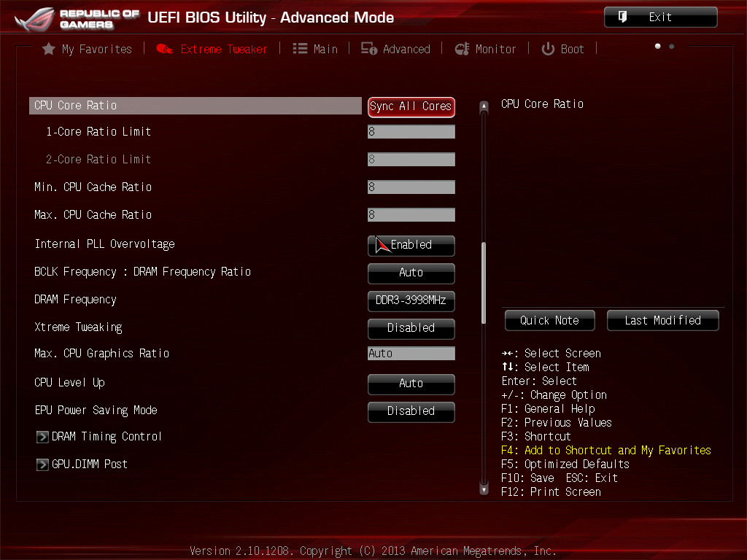This screenshot has width=747, height=560.
Task: Toggle Xtreme Tweaking Disabled option
Action: [411, 328]
